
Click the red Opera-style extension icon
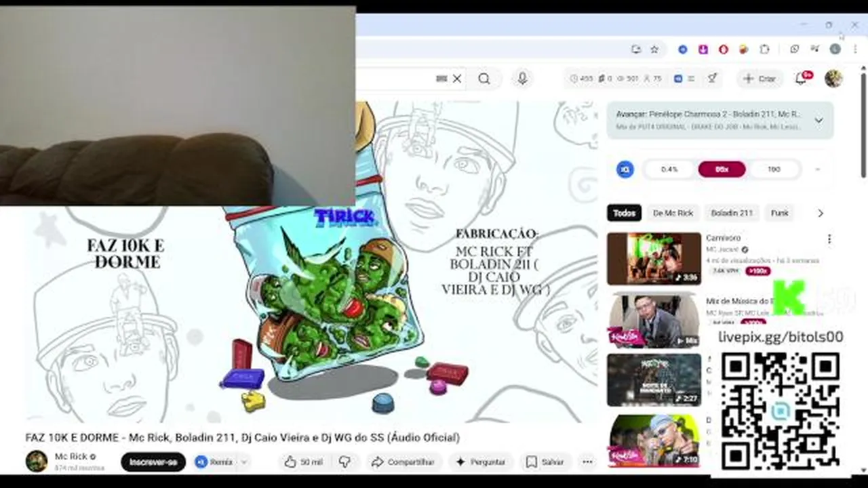(724, 49)
